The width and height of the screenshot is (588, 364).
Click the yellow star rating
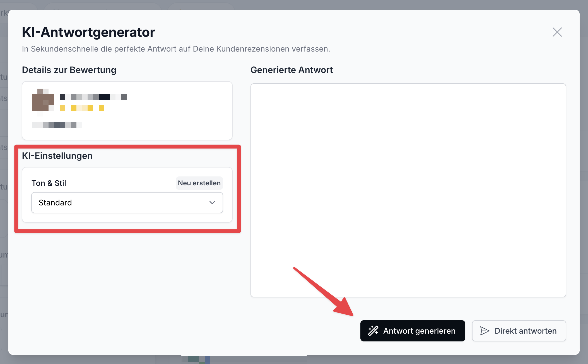click(82, 108)
